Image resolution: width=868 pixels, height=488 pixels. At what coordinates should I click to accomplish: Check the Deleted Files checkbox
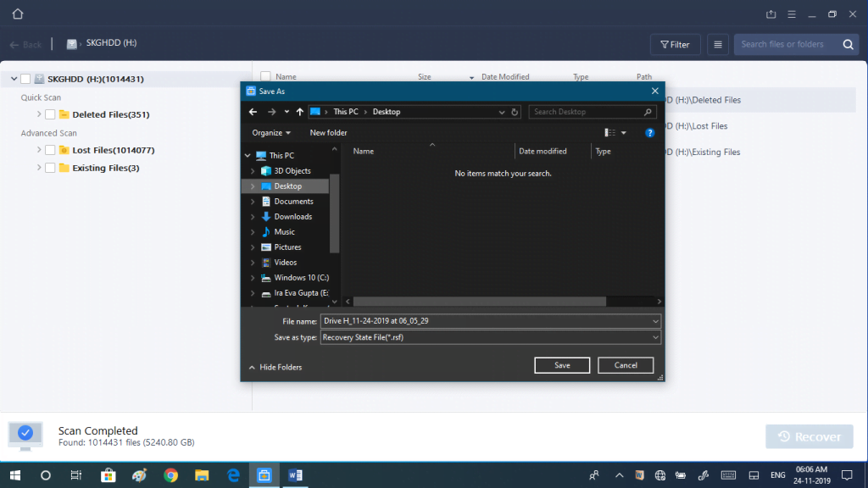pyautogui.click(x=50, y=114)
